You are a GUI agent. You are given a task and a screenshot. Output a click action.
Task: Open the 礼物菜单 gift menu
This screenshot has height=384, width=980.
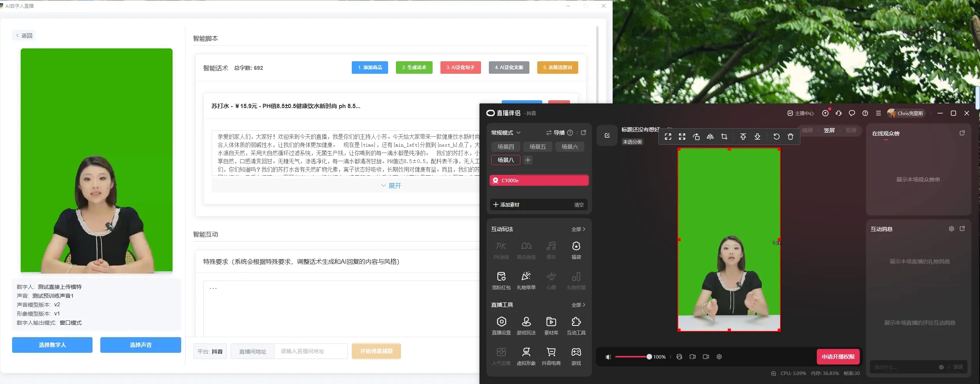pyautogui.click(x=526, y=281)
